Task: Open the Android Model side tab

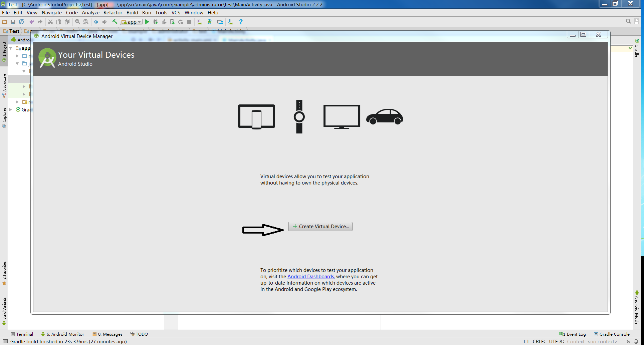Action: point(637,308)
